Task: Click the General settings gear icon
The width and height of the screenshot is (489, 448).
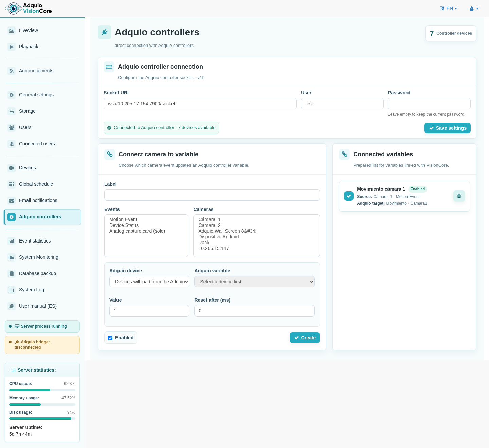Action: pyautogui.click(x=12, y=95)
